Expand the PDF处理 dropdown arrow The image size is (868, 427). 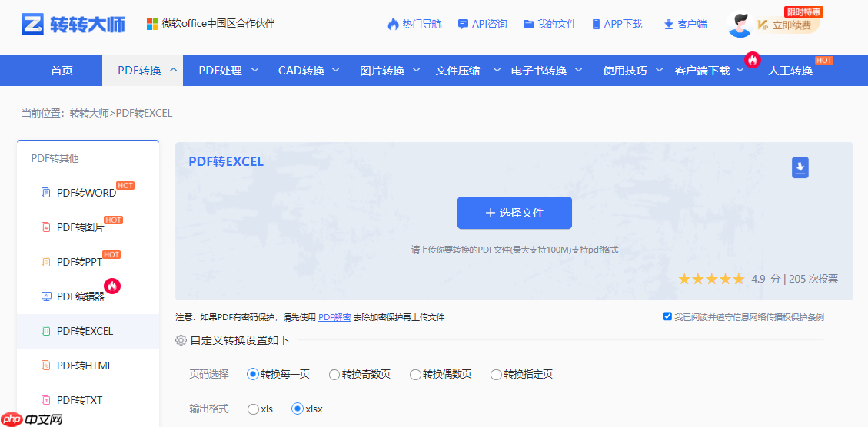click(254, 70)
